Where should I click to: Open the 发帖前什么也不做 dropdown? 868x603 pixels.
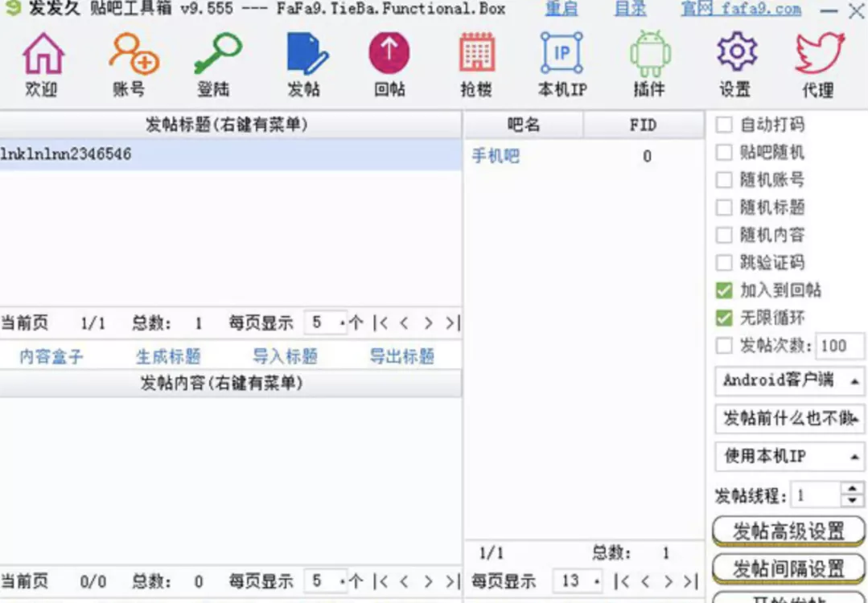pyautogui.click(x=789, y=419)
